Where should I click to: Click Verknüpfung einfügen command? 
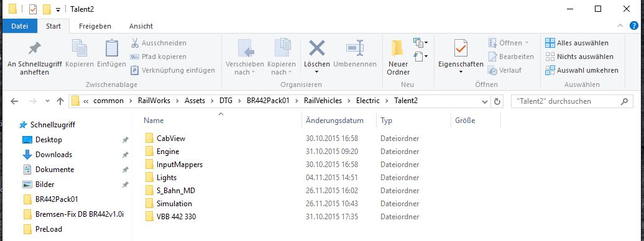coord(173,70)
